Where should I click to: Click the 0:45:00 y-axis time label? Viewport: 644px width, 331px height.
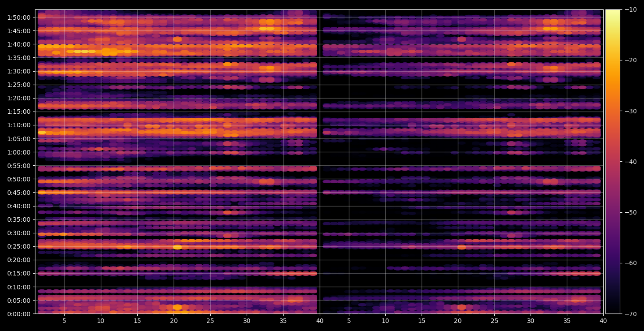point(19,193)
